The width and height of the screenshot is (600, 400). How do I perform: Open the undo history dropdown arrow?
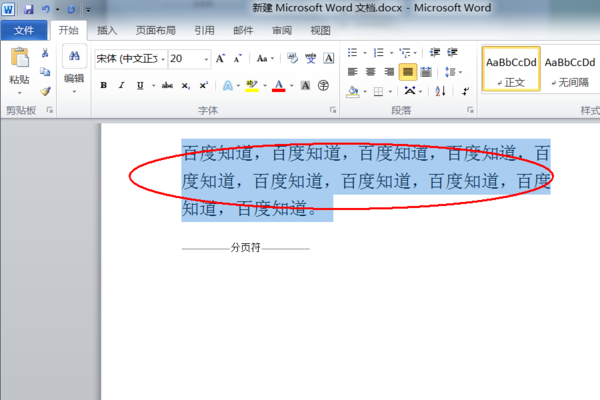click(58, 9)
